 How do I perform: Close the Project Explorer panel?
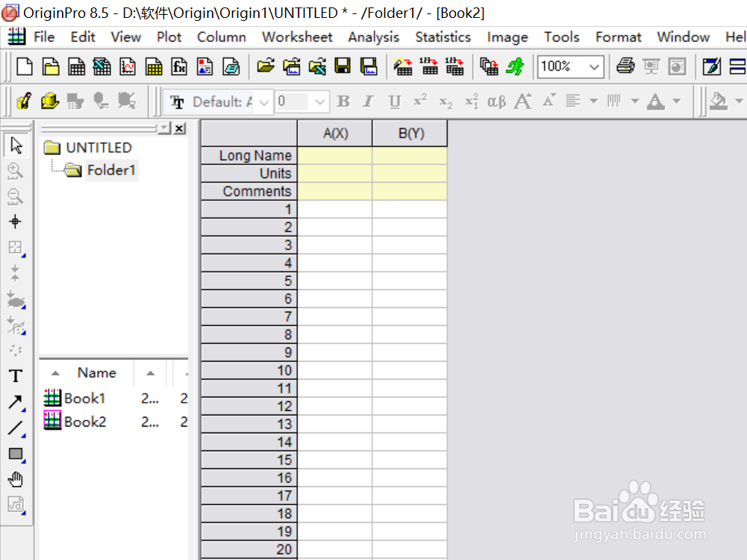point(180,128)
